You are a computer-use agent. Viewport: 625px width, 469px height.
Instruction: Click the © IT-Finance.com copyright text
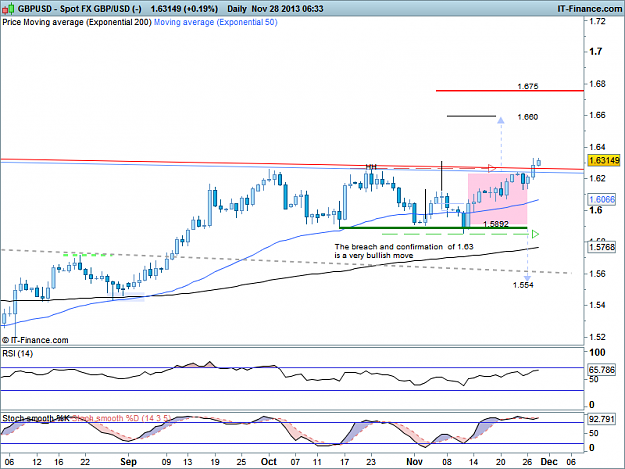(35, 340)
